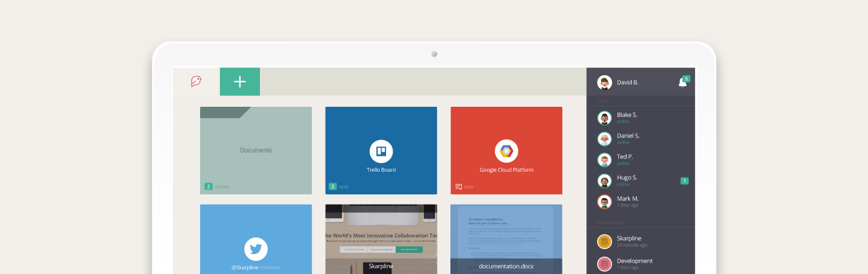This screenshot has width=868, height=274.
Task: Click David B. profile avatar
Action: (x=604, y=82)
